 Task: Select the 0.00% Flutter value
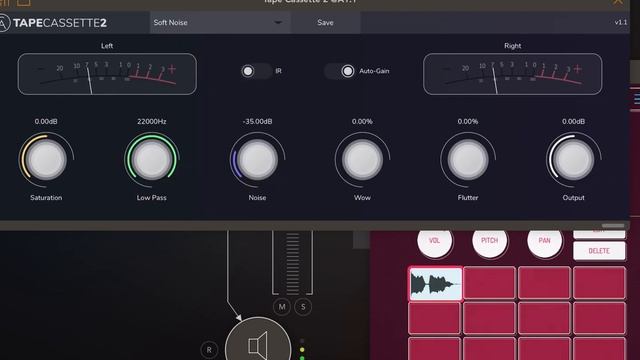[x=468, y=121]
